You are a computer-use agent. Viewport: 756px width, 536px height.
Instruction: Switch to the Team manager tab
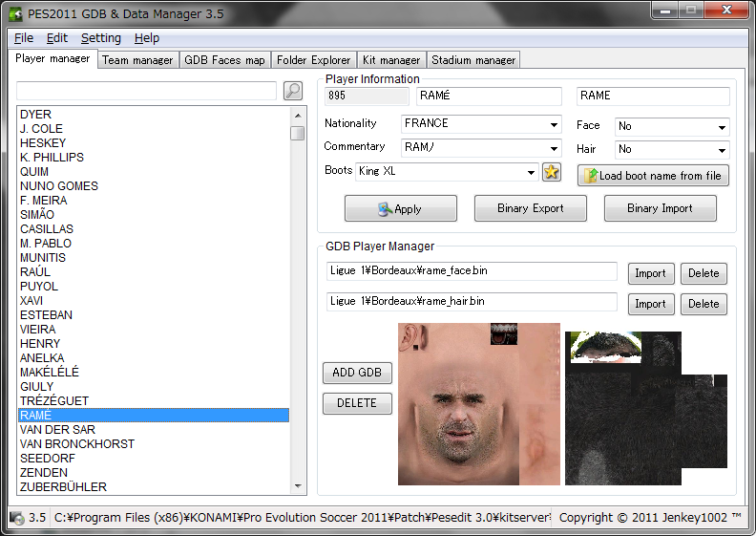pyautogui.click(x=137, y=60)
